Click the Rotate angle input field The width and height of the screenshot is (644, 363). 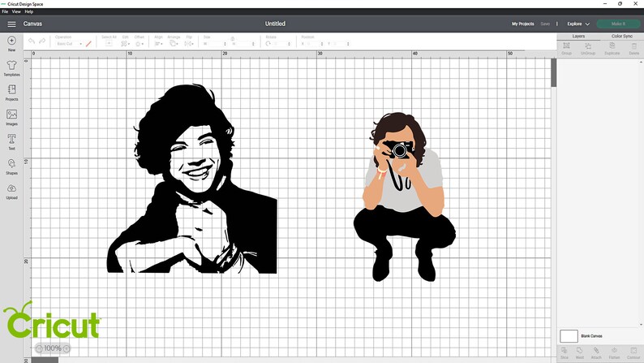pos(280,44)
